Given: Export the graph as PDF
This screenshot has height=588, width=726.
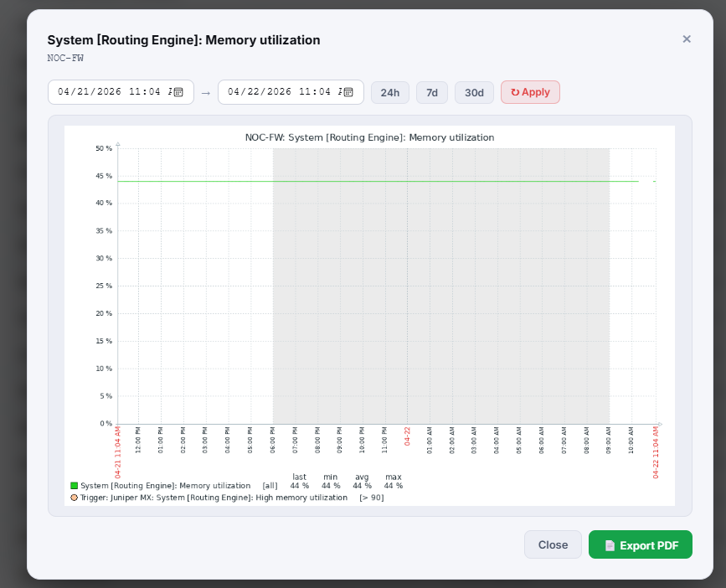Looking at the screenshot, I should click(641, 544).
